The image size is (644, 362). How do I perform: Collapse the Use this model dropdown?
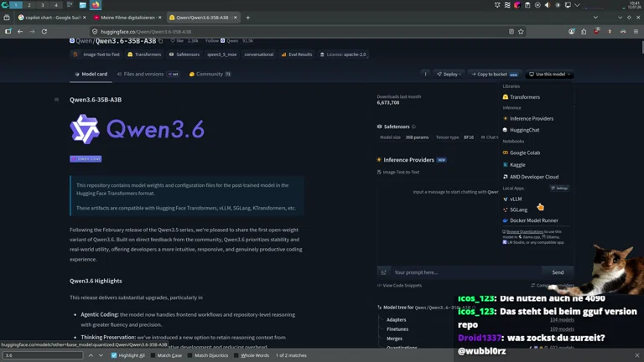(549, 75)
